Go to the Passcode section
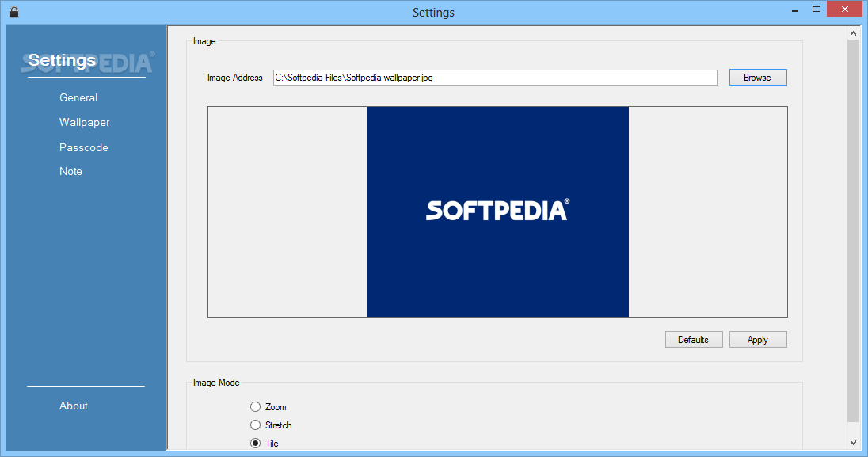Viewport: 868px width, 457px height. point(84,147)
